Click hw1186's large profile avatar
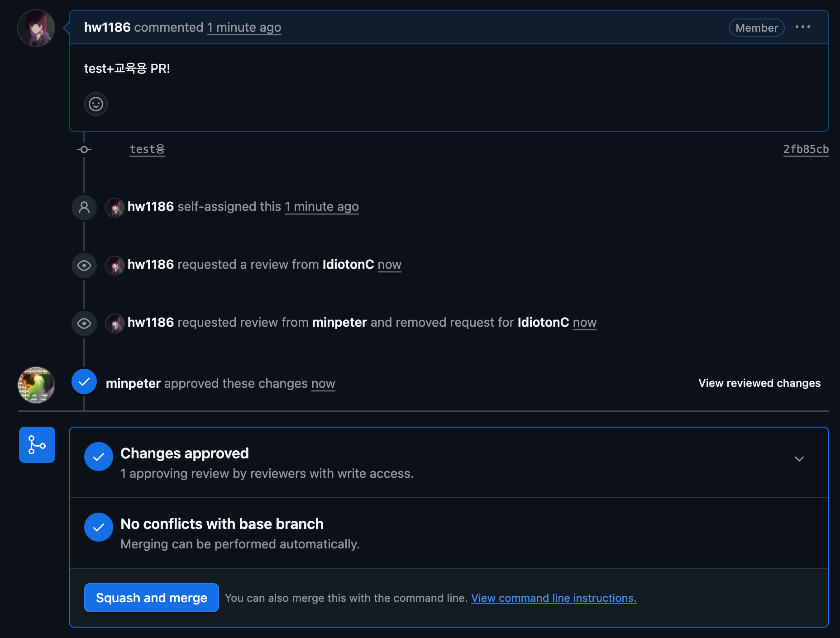The width and height of the screenshot is (840, 638). [36, 28]
